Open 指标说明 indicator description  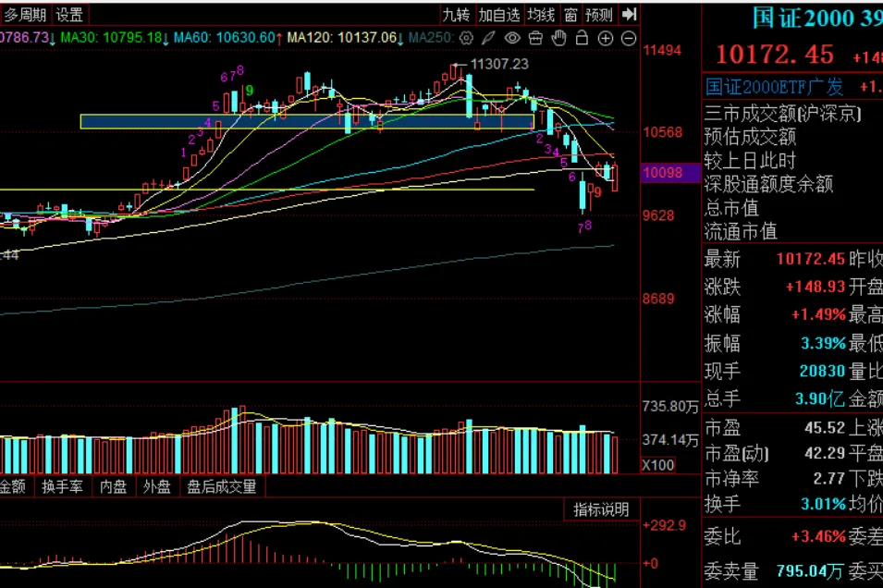tap(601, 509)
